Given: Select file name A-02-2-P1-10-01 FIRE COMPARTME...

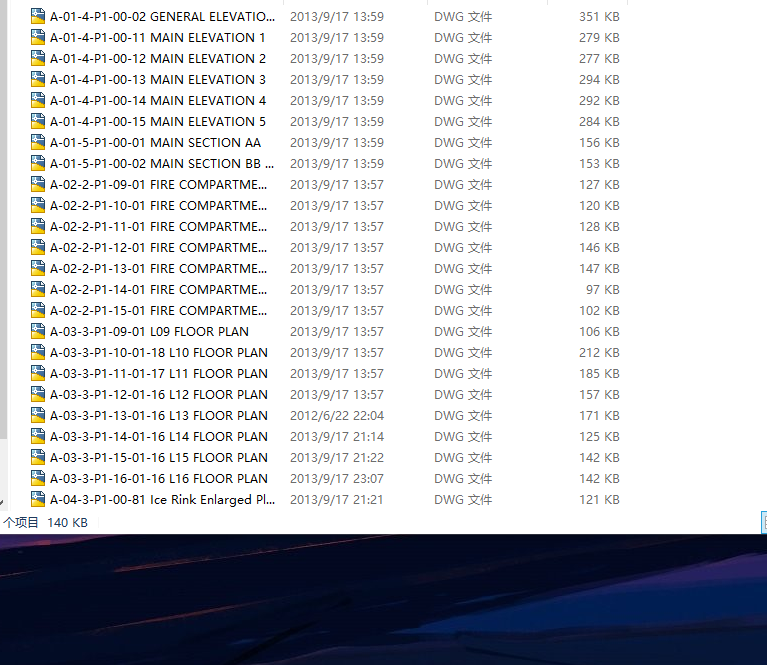Looking at the screenshot, I should click(158, 206).
